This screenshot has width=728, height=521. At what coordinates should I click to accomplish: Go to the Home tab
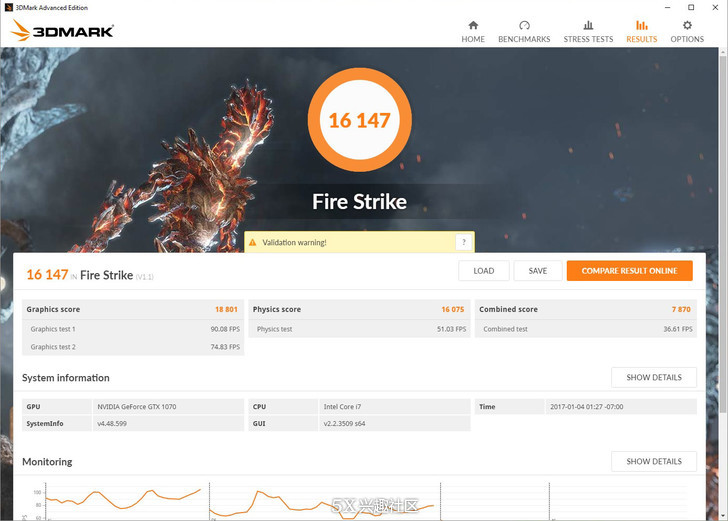coord(473,32)
